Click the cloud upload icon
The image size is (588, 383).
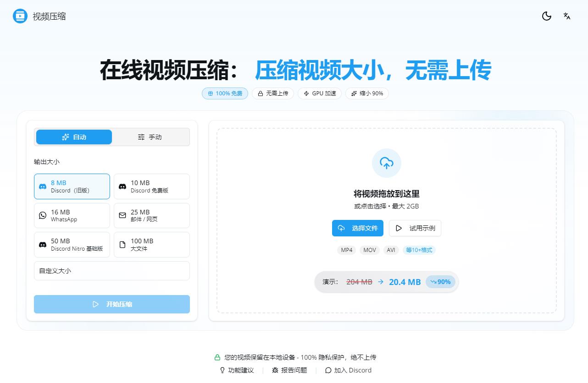[x=386, y=163]
